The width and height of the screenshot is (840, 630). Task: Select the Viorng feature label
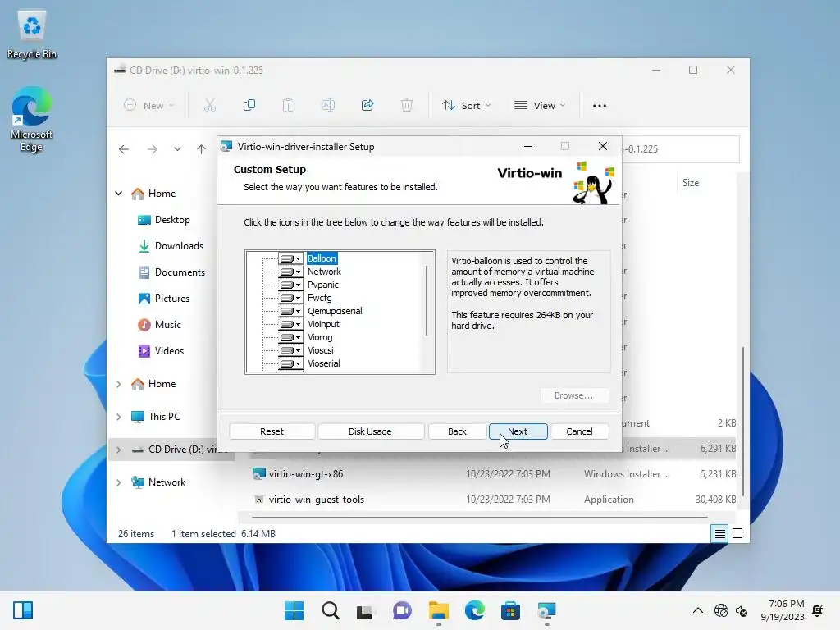(320, 337)
